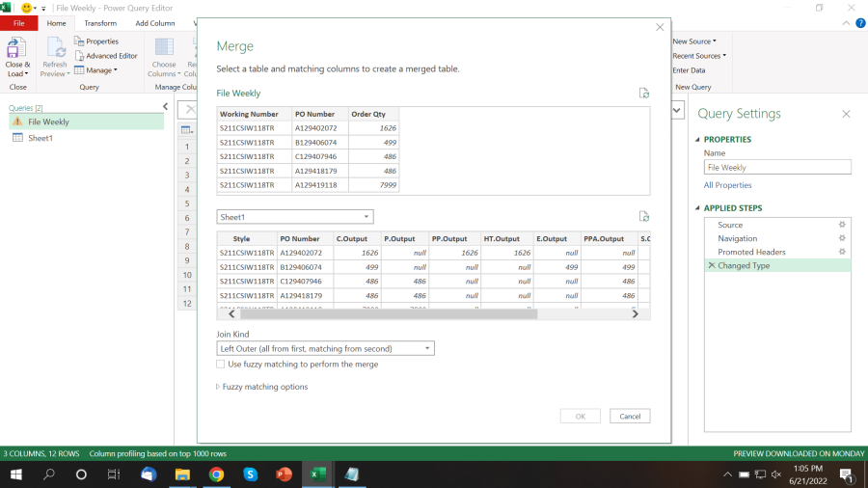Switch to the Home tab

click(x=56, y=23)
